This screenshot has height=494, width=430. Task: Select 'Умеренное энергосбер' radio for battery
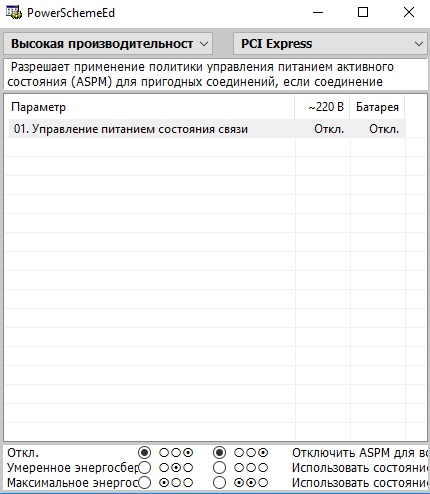pos(219,468)
